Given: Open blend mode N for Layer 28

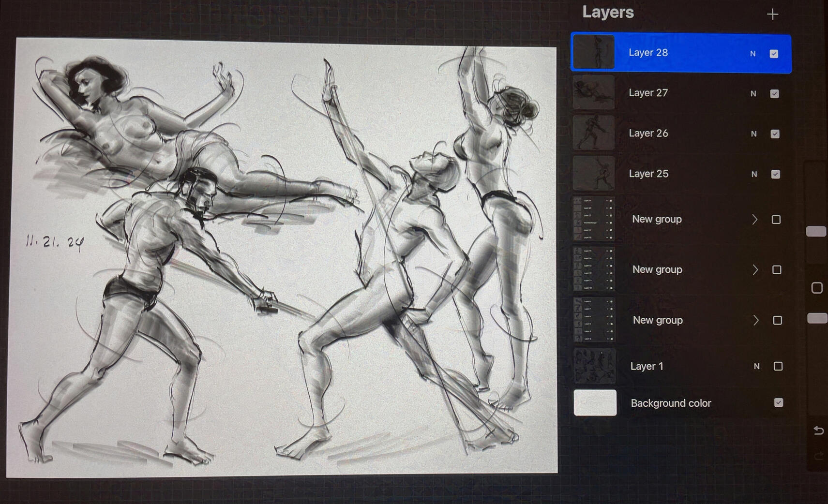Looking at the screenshot, I should 753,54.
